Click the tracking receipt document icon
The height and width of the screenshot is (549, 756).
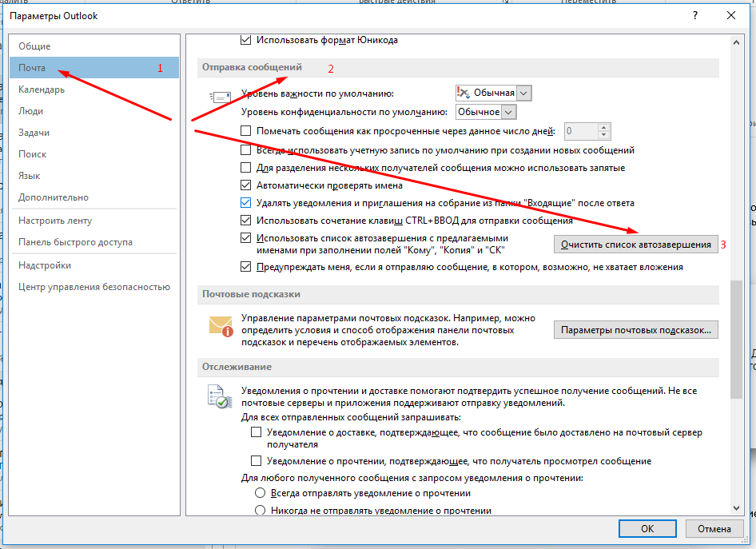click(x=220, y=396)
